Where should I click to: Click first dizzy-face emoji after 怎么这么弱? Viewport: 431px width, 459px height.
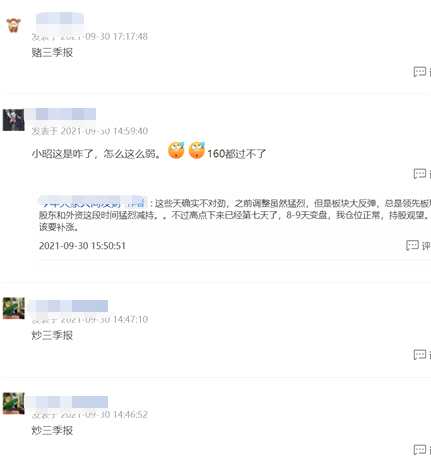point(176,150)
